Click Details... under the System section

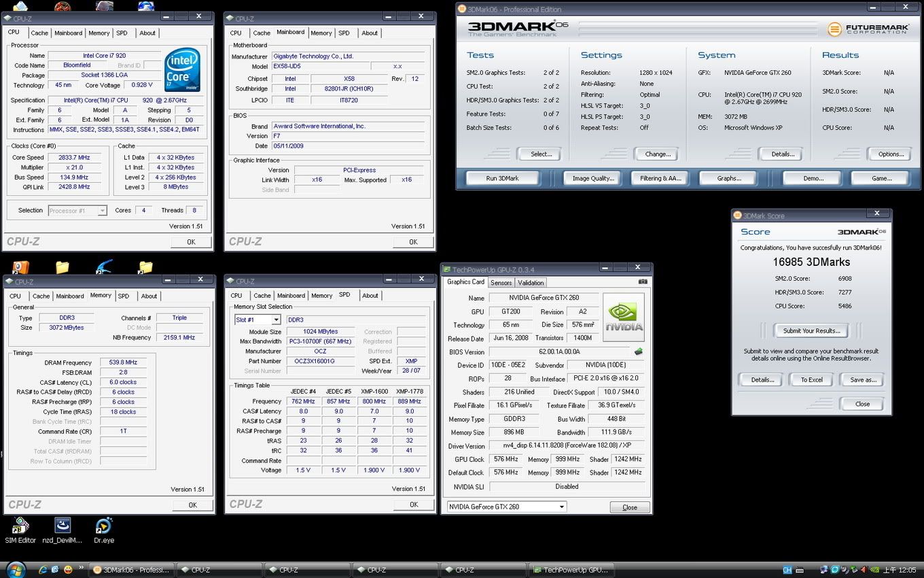click(x=783, y=154)
